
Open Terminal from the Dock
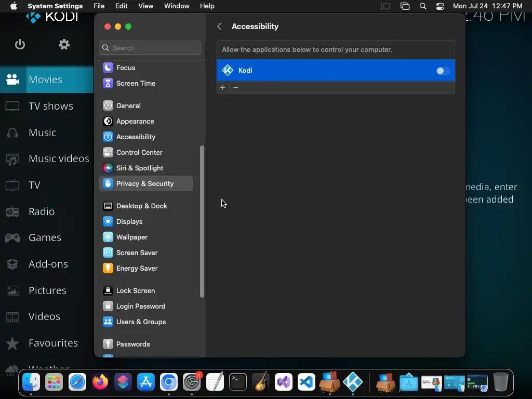238,382
